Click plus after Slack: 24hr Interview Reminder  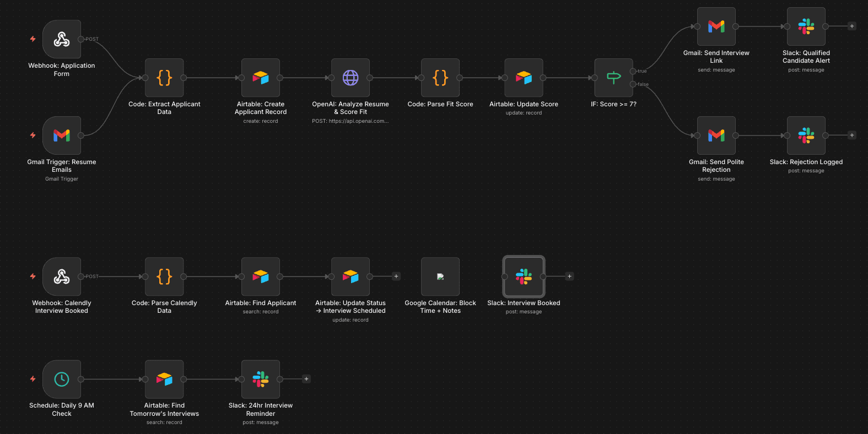point(306,379)
